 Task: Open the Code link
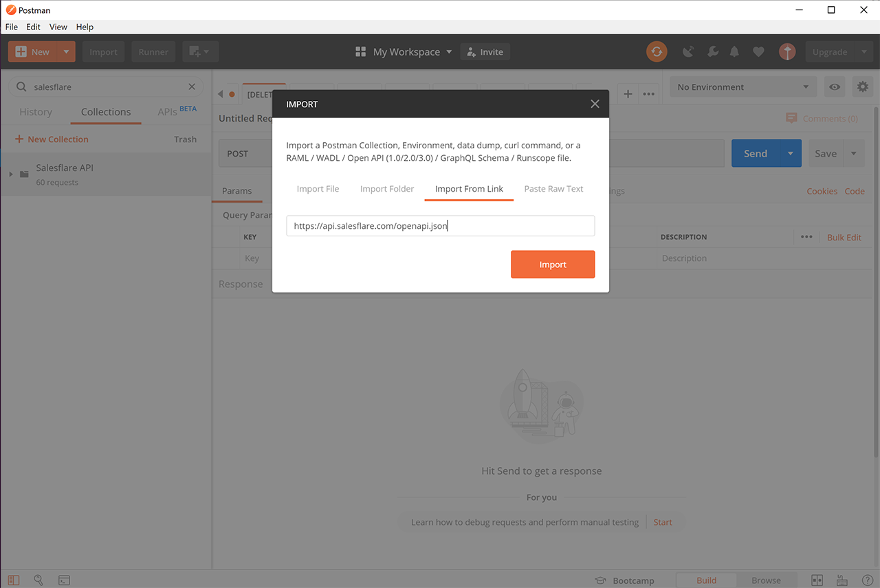point(855,191)
